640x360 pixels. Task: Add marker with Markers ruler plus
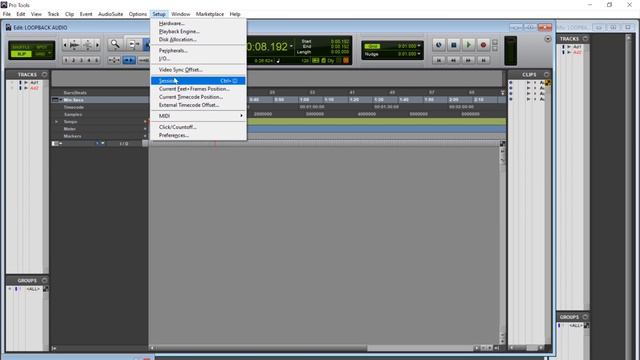tap(145, 136)
